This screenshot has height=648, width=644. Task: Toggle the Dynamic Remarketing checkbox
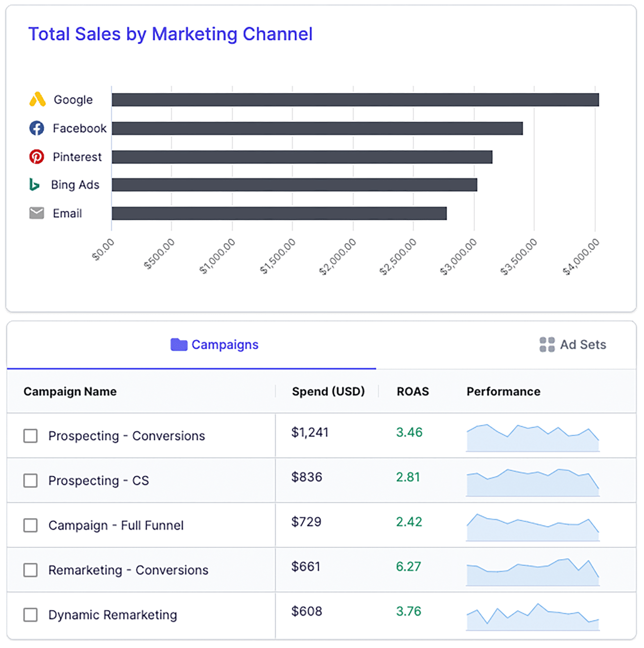tap(30, 615)
